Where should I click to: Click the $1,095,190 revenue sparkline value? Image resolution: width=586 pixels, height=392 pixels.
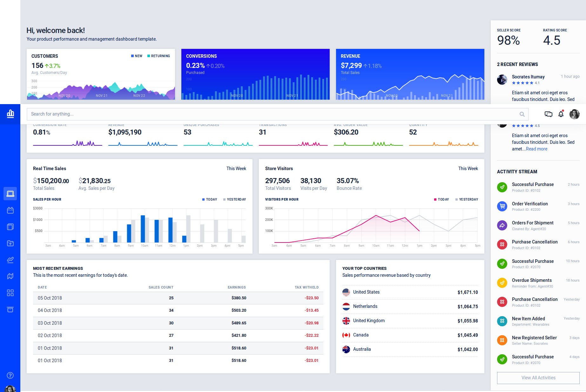[125, 132]
